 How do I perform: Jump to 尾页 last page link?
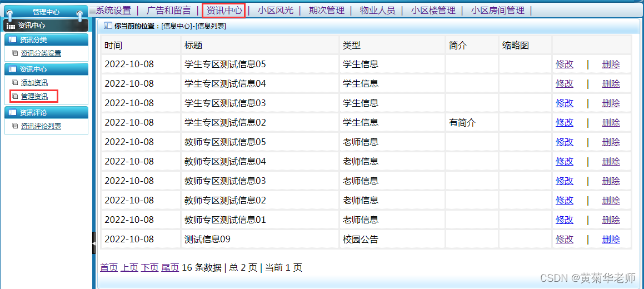pos(170,268)
